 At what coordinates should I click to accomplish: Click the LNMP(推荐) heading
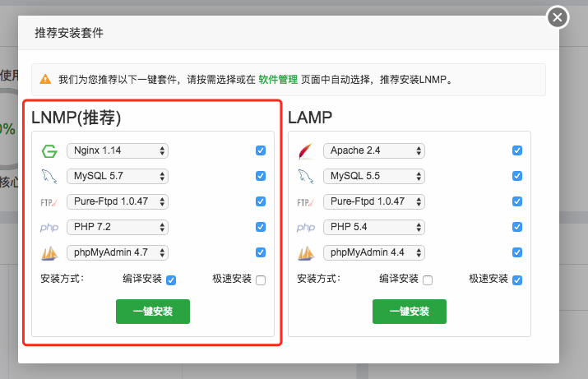pos(76,118)
